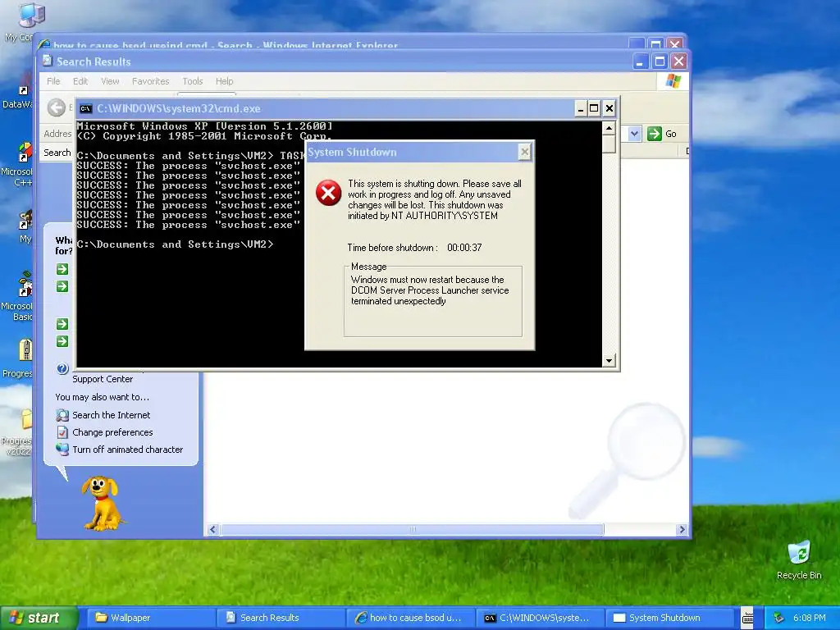Switch to the Wallpaper taskbar item

tap(151, 618)
